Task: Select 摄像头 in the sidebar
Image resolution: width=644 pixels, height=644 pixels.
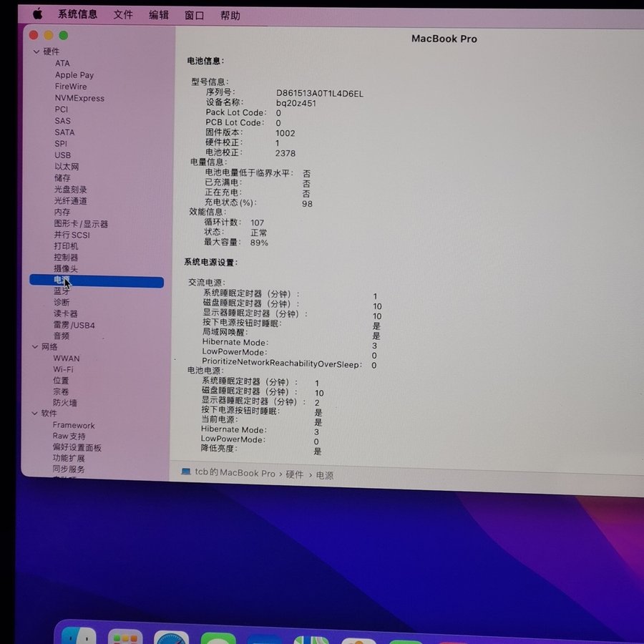Action: point(66,268)
